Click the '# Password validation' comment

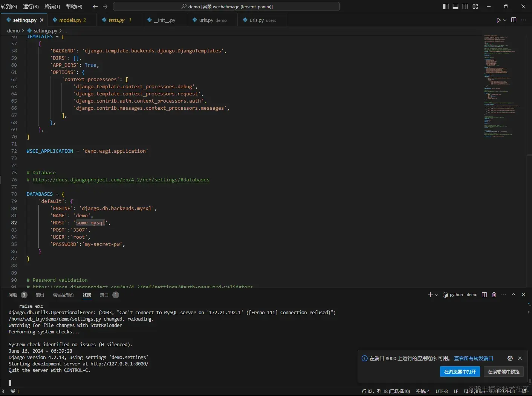coord(57,280)
